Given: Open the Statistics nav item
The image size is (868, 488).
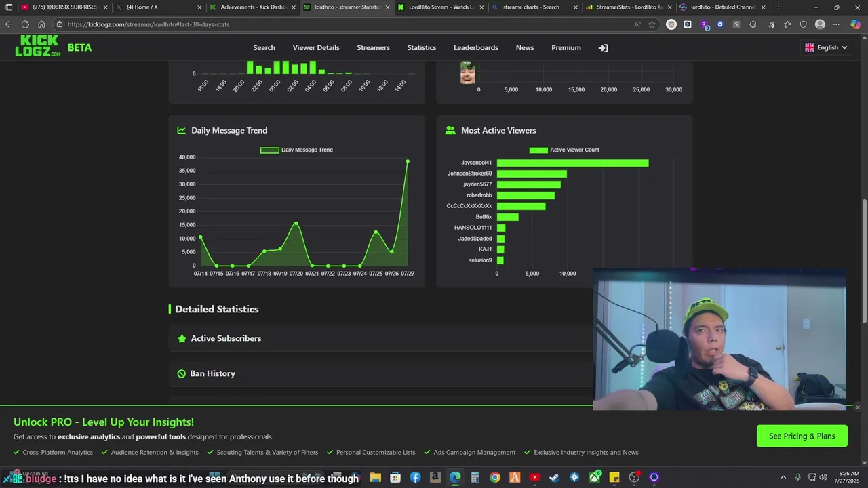Looking at the screenshot, I should point(421,47).
